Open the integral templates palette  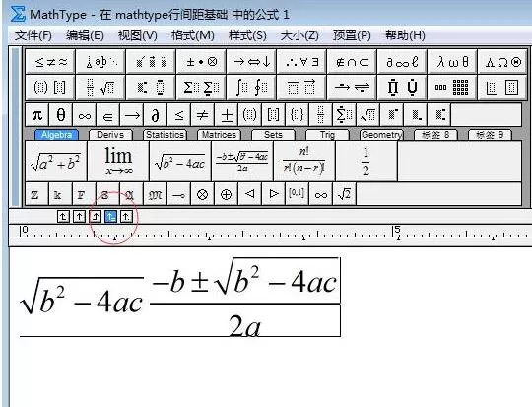[251, 88]
